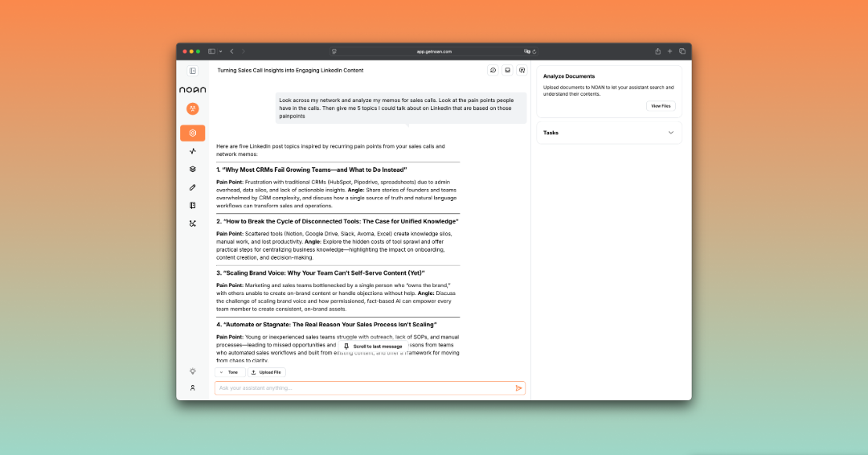
Task: Click the inbox tray icon in chat header
Action: click(507, 70)
